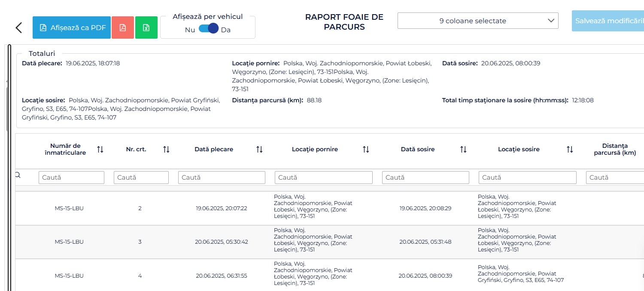Toggle the Afișează per vehicul switch

tap(209, 29)
